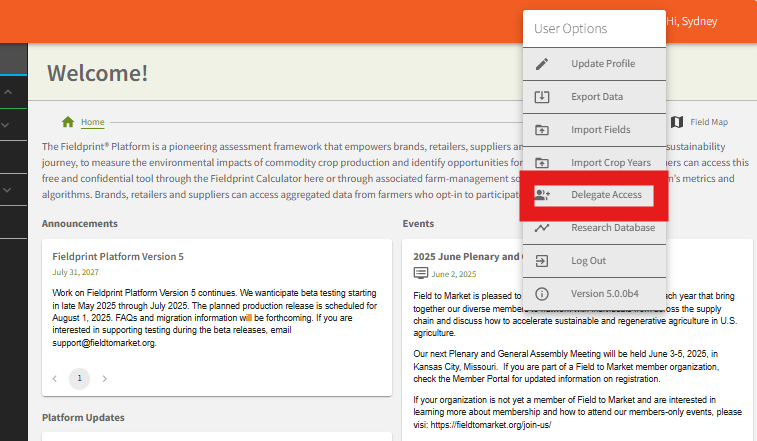Click the Export Data download icon

pos(542,97)
